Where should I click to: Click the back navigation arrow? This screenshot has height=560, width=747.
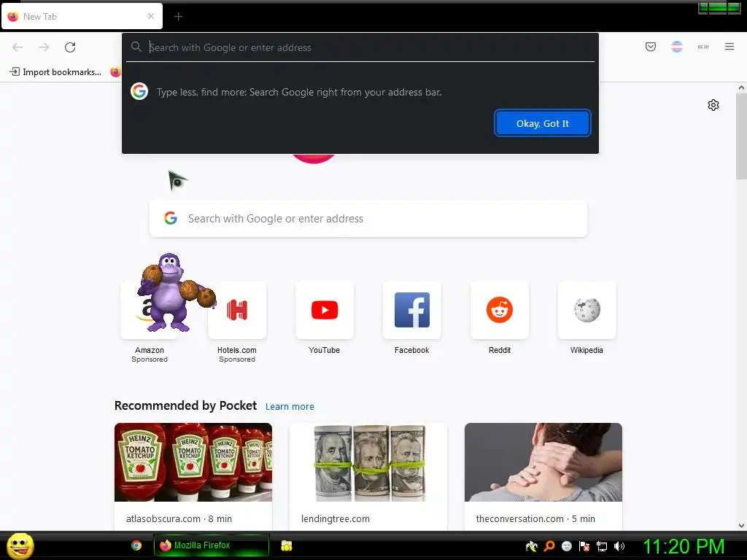[18, 47]
